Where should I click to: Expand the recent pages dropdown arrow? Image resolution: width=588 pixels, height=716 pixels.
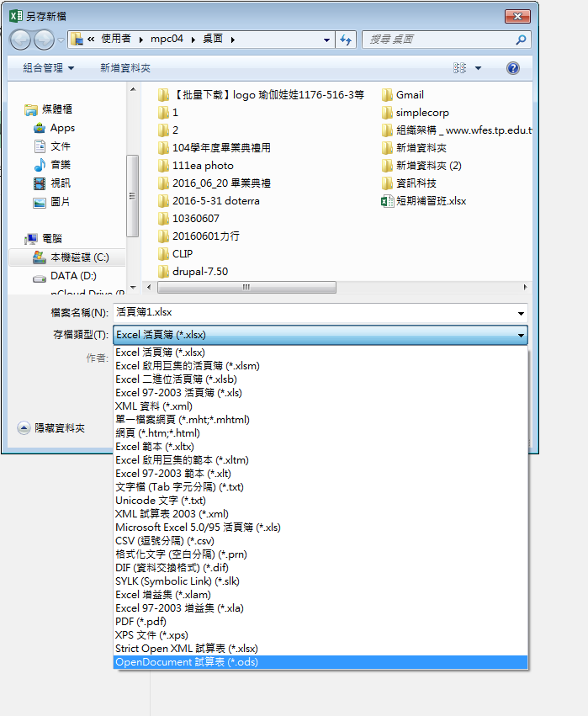[61, 40]
